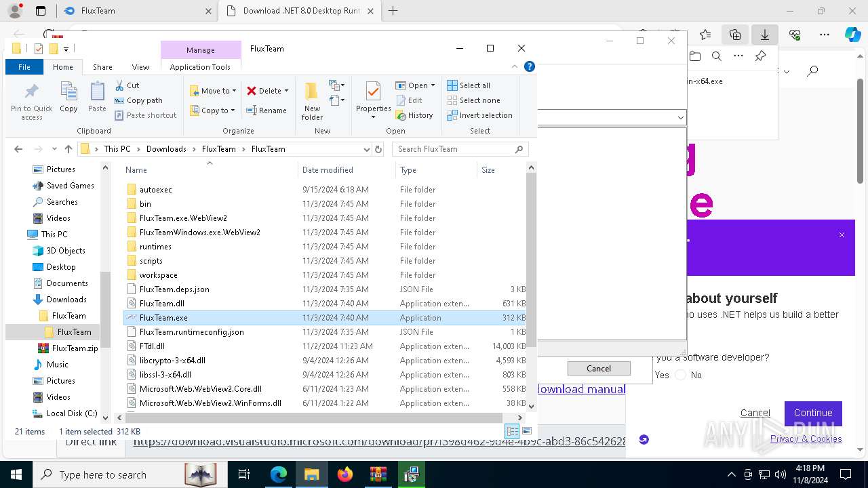This screenshot has height=488, width=868.
Task: Open Edge Collections toolbar icon
Action: tap(735, 35)
